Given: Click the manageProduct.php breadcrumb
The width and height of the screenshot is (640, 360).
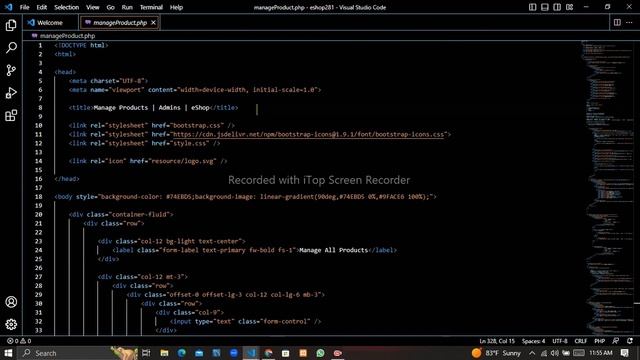Looking at the screenshot, I should pyautogui.click(x=67, y=36).
